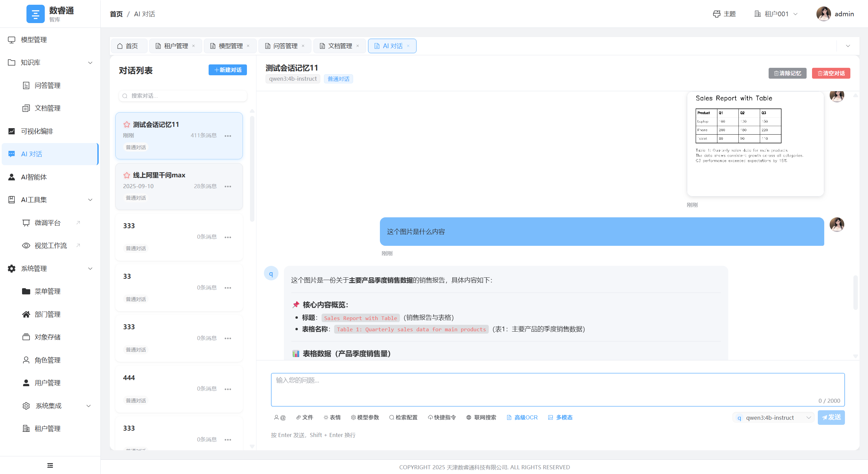
Task: Create a conversation with 新建对话
Action: pyautogui.click(x=227, y=70)
